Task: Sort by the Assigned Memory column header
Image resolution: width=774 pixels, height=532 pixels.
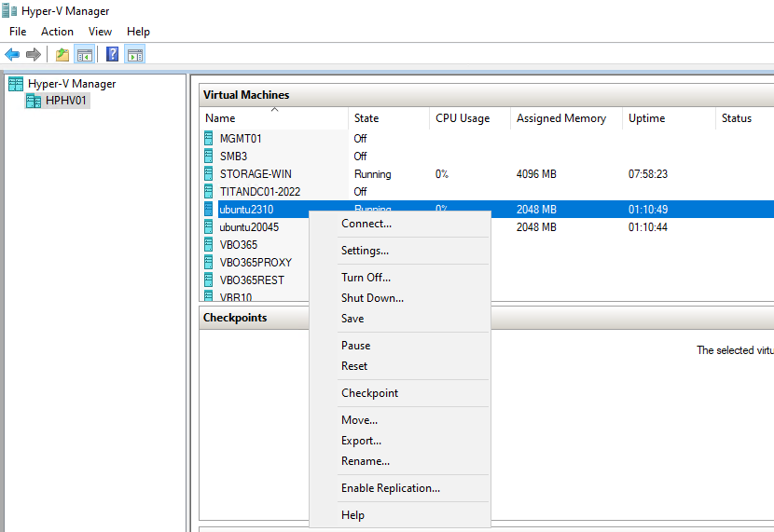Action: tap(566, 118)
